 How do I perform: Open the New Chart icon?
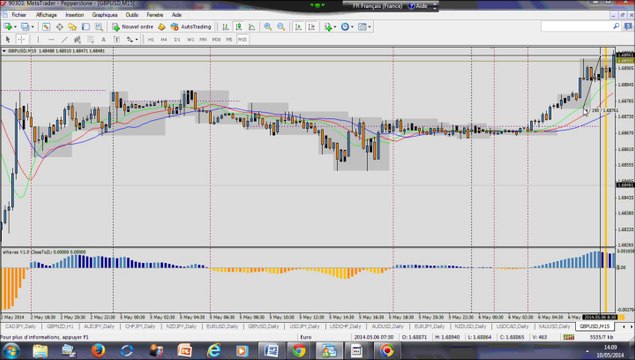tap(7, 27)
